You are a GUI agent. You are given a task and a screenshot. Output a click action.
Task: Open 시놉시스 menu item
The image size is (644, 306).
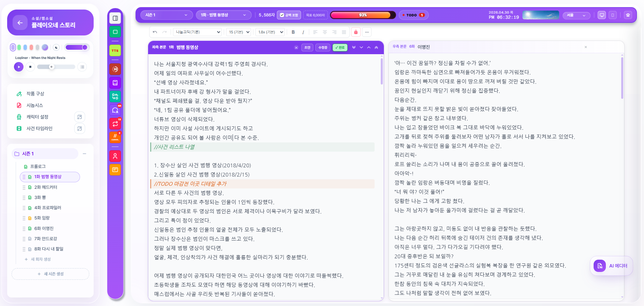click(35, 105)
